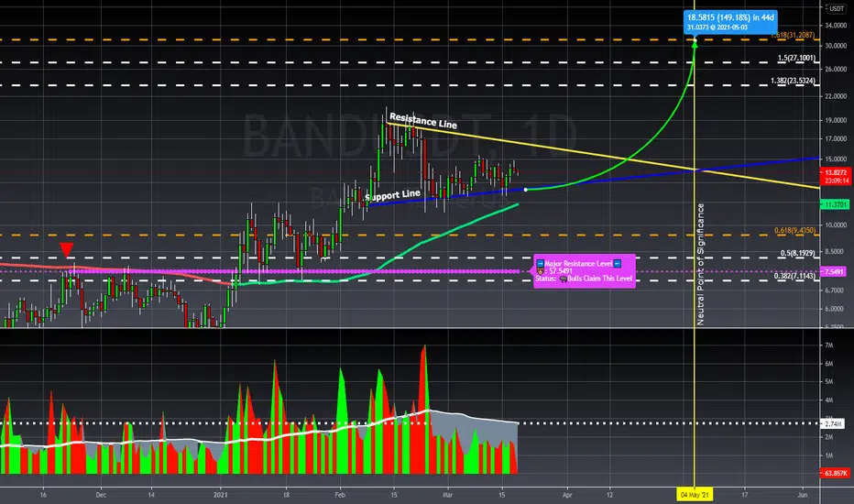The width and height of the screenshot is (854, 504).
Task: Click the 5M volume axis tick
Action: [829, 382]
